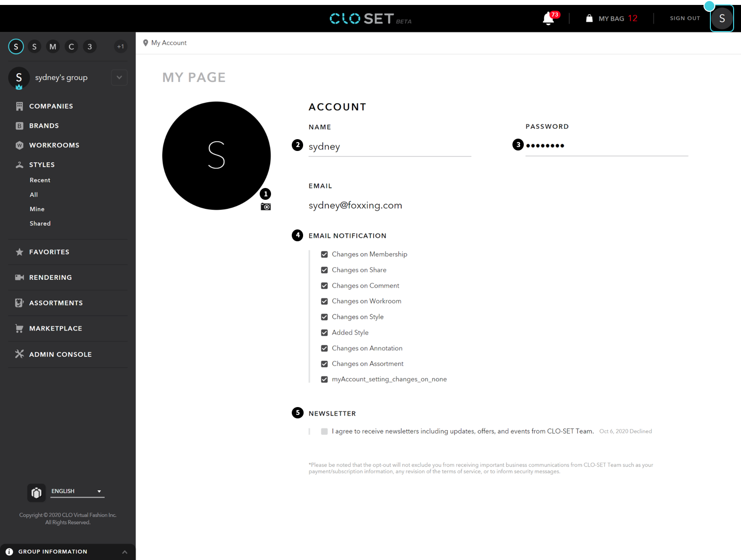741x560 pixels.
Task: Open Favorites in sidebar
Action: [49, 252]
